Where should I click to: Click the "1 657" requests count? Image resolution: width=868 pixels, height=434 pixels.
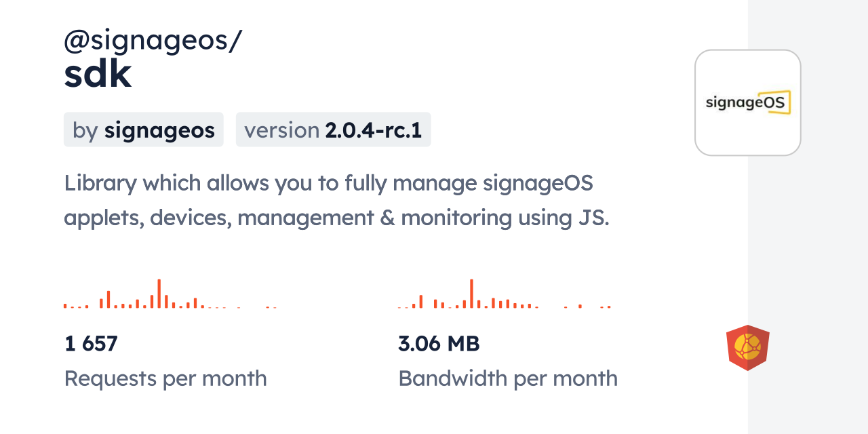tap(91, 344)
